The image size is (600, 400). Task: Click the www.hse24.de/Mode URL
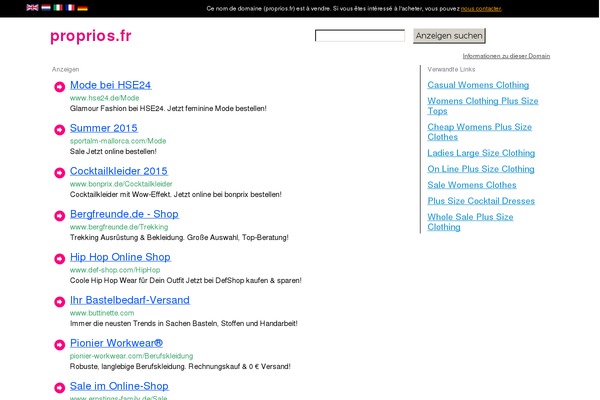[x=104, y=98]
